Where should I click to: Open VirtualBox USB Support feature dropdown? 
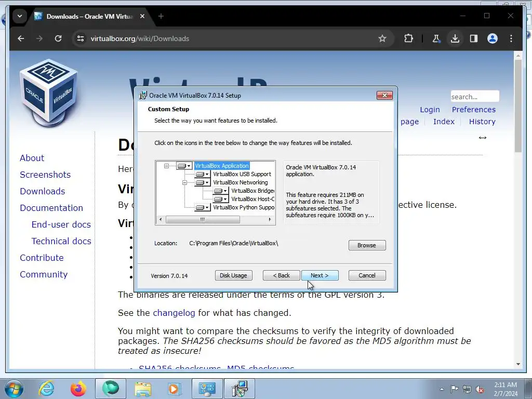[x=202, y=174]
